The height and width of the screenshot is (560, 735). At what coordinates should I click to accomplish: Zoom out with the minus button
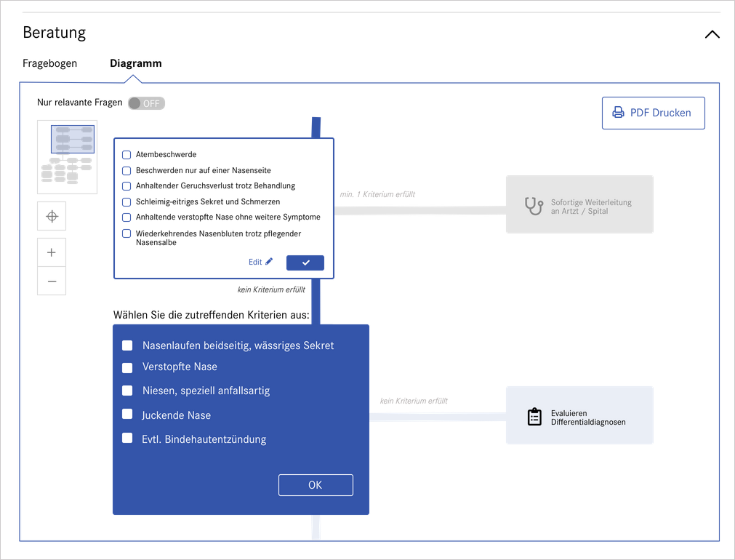click(x=52, y=281)
